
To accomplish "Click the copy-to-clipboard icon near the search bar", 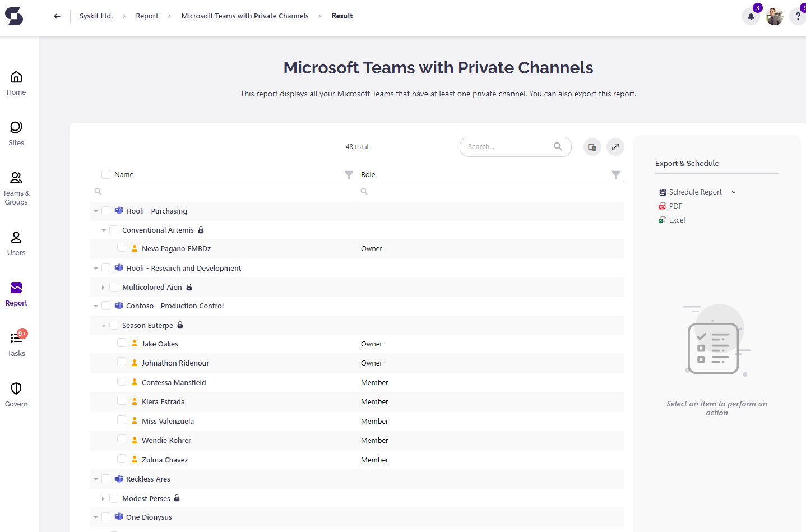I will click(592, 146).
